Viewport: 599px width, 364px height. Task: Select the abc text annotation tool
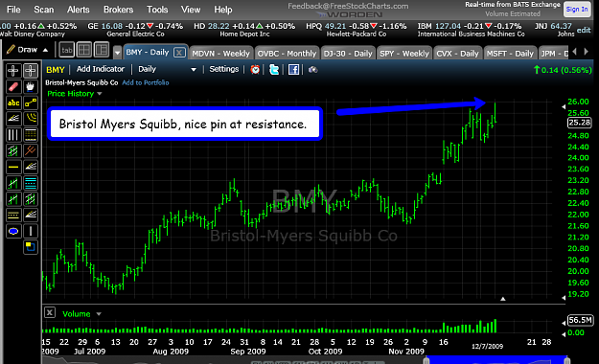13,102
